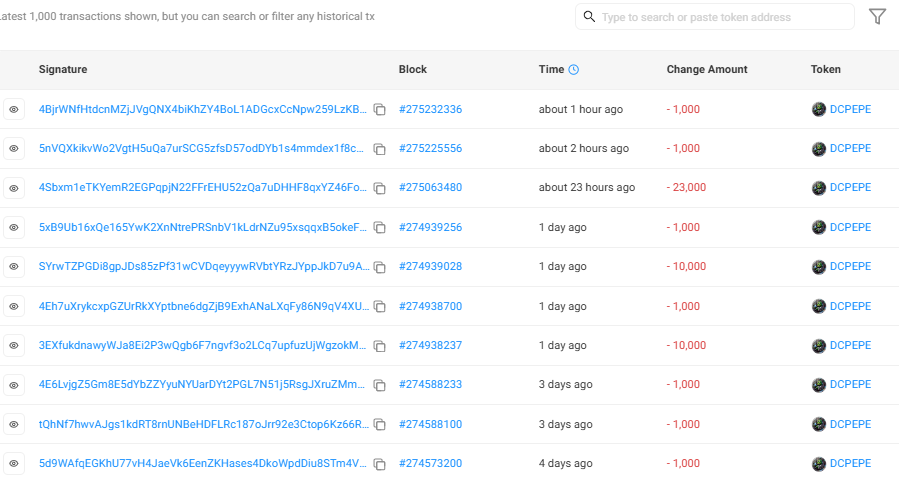View details eye icon for 4BjrWNfHtdcn transaction
Screen dimensions: 899x478
(x=14, y=109)
